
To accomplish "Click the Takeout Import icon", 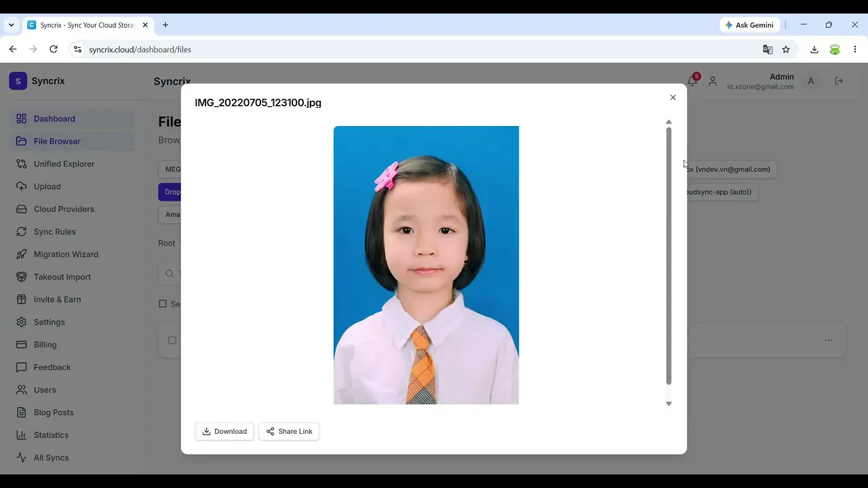I will tap(21, 277).
